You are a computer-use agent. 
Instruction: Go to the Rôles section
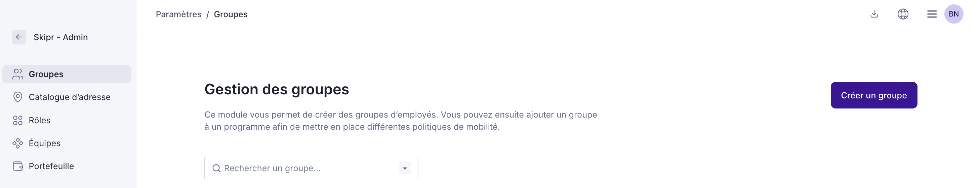point(40,121)
